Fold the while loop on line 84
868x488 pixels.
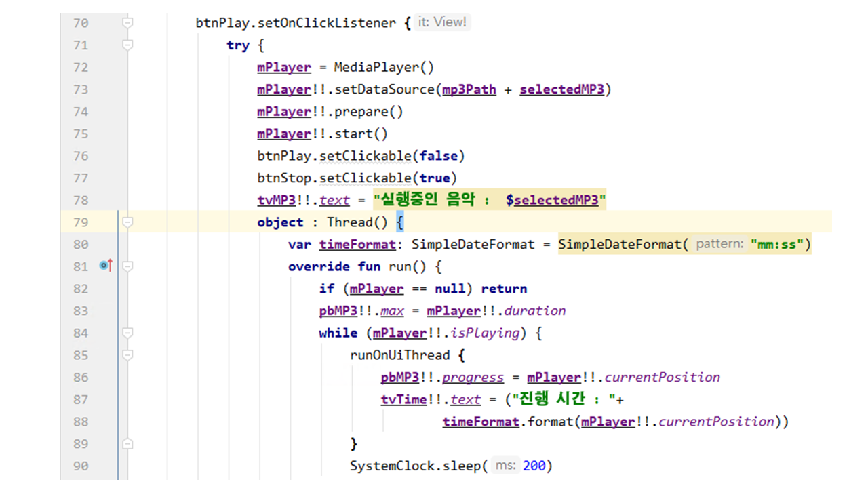(x=127, y=333)
